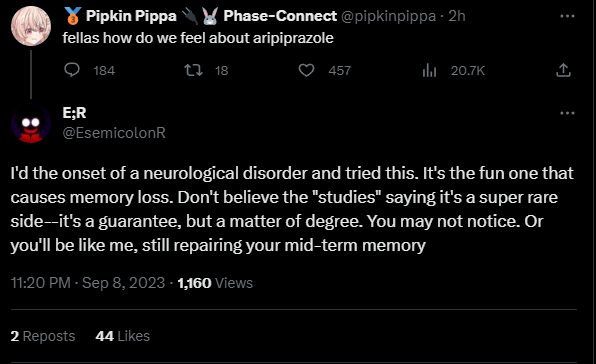This screenshot has height=364, width=596.
Task: Open the @pipkinpippa handle link
Action: (x=388, y=16)
